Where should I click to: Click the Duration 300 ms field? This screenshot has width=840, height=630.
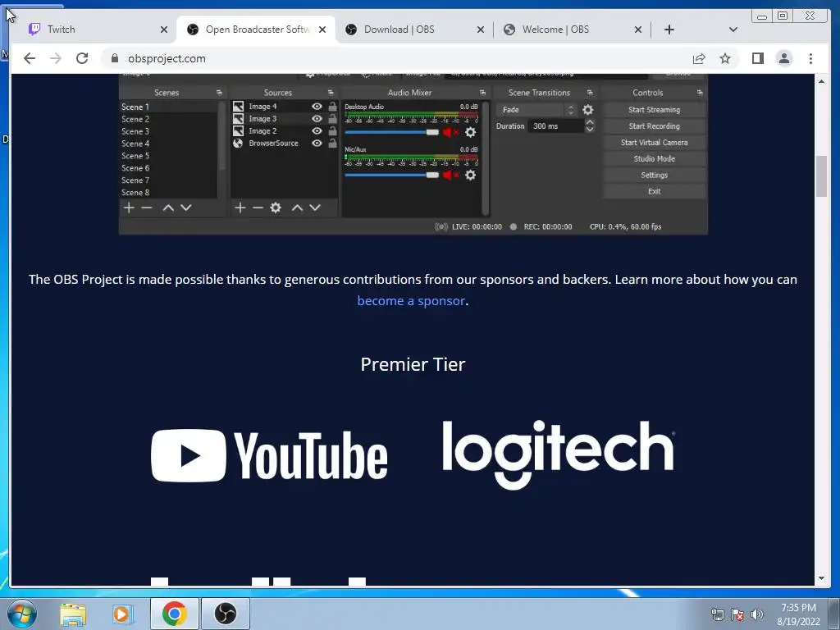click(x=555, y=126)
